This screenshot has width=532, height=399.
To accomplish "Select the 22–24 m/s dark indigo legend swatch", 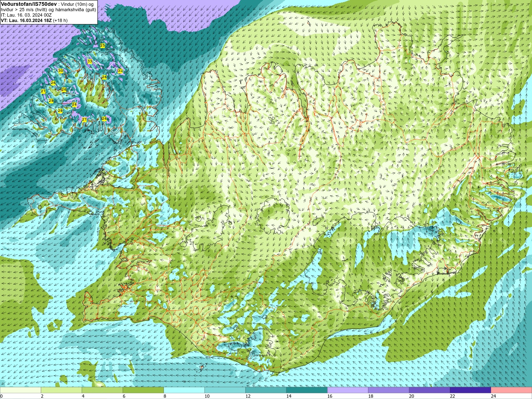I will 470,390.
